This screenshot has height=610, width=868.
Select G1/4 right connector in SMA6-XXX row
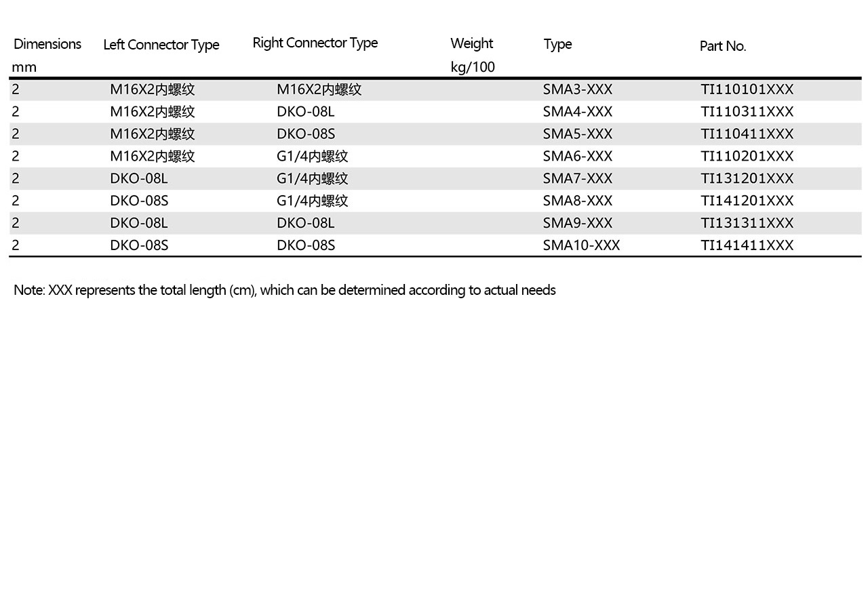click(x=313, y=157)
